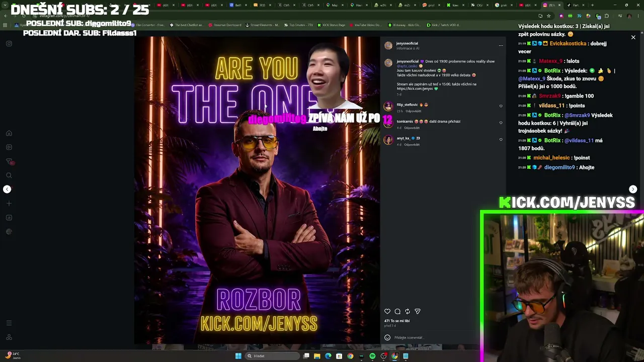Open Messages with the notification badge
The height and width of the screenshot is (362, 644).
point(9,161)
